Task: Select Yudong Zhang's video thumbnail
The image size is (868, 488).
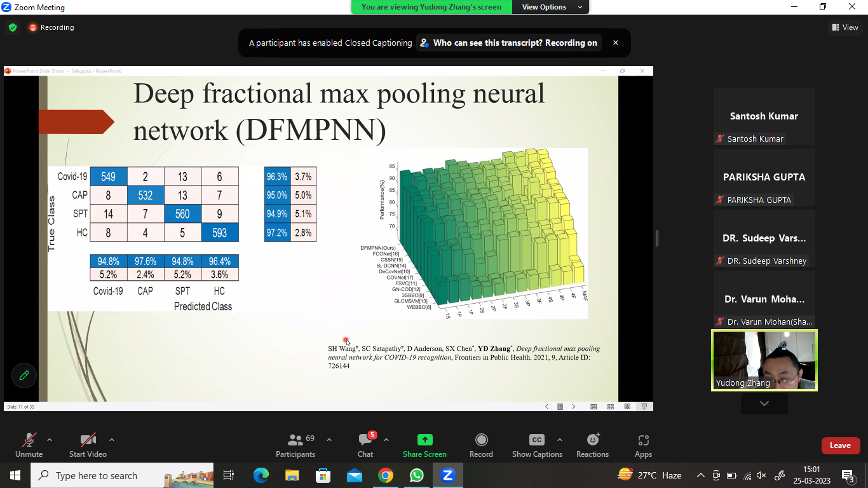Action: tap(764, 360)
